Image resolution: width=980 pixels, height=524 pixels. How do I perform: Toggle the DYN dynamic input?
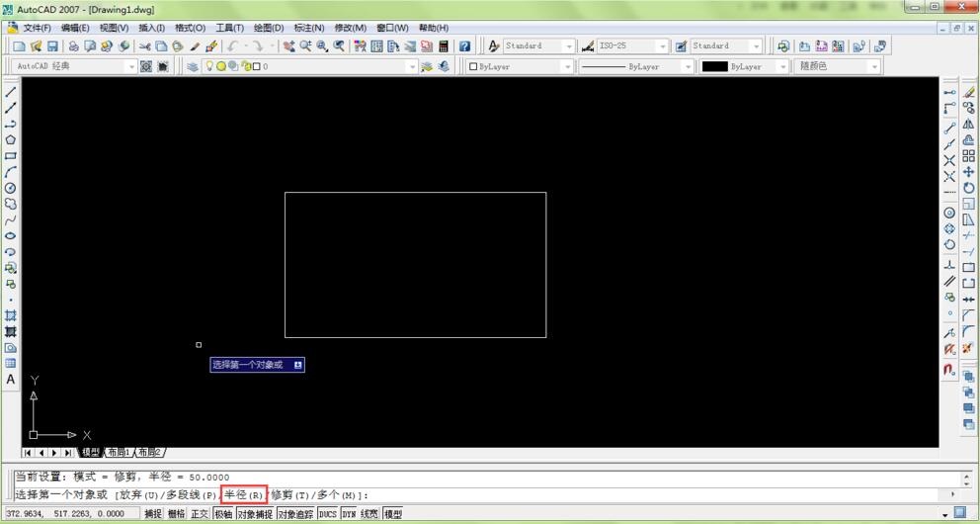point(349,514)
